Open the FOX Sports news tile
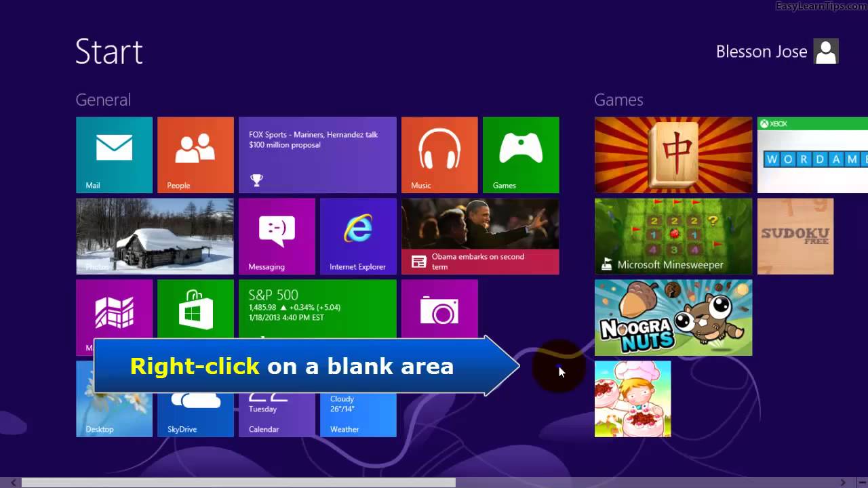The image size is (868, 488). [x=317, y=155]
